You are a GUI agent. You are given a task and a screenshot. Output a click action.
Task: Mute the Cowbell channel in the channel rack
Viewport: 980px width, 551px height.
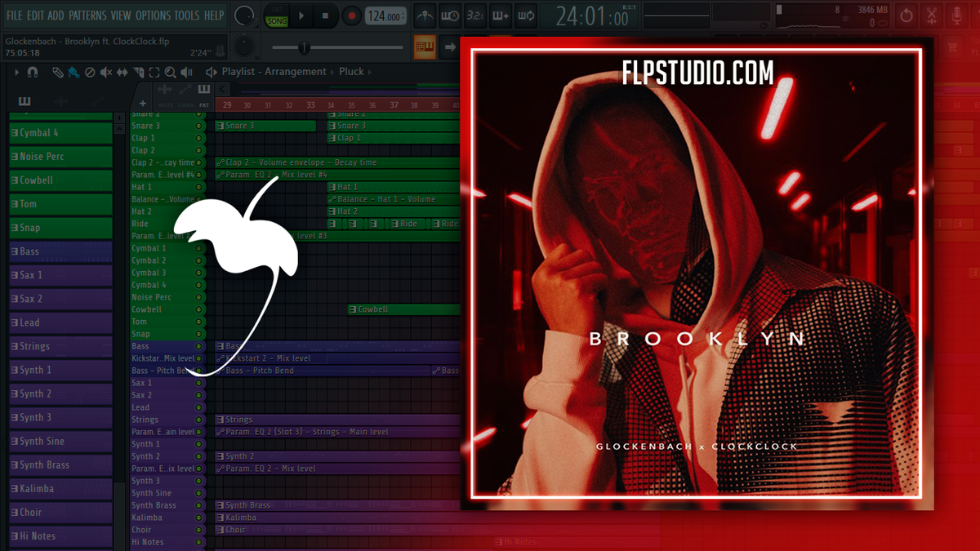point(198,309)
